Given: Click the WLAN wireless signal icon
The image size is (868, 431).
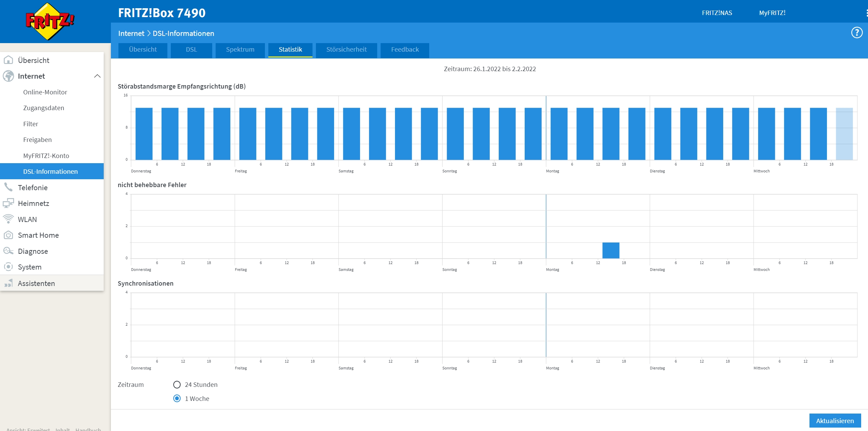Looking at the screenshot, I should [x=8, y=219].
